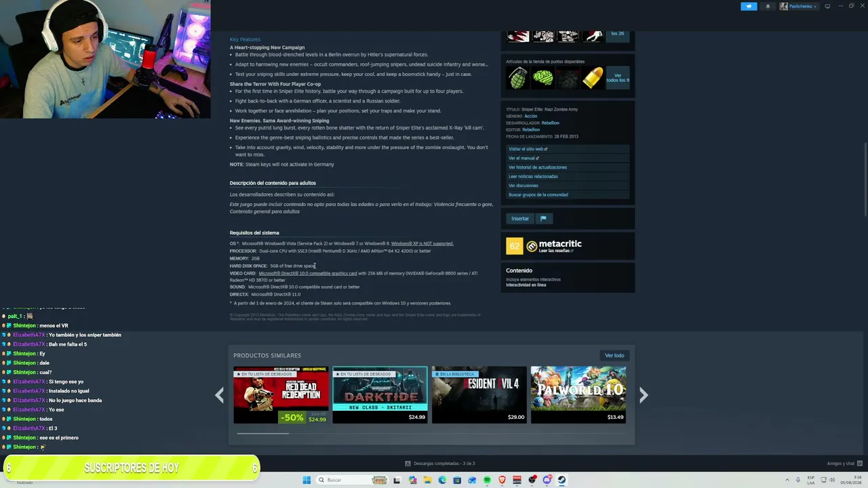Click 'Descripción del contenido para adultos' heading
The height and width of the screenshot is (488, 868).
[273, 183]
